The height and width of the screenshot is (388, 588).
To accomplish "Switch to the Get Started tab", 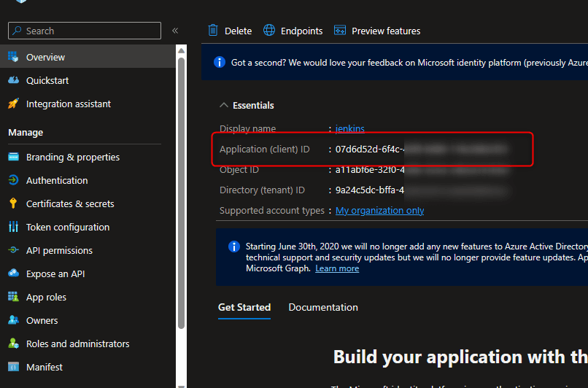I will (244, 307).
